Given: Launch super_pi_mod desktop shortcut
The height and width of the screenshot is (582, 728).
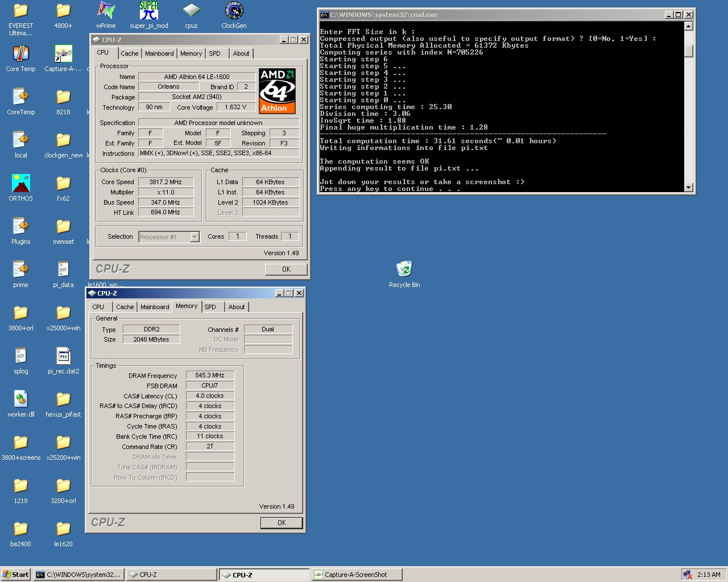Looking at the screenshot, I should click(x=149, y=15).
